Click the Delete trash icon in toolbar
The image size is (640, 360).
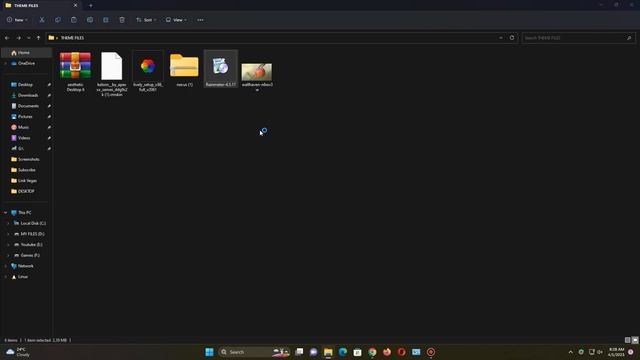coord(122,20)
